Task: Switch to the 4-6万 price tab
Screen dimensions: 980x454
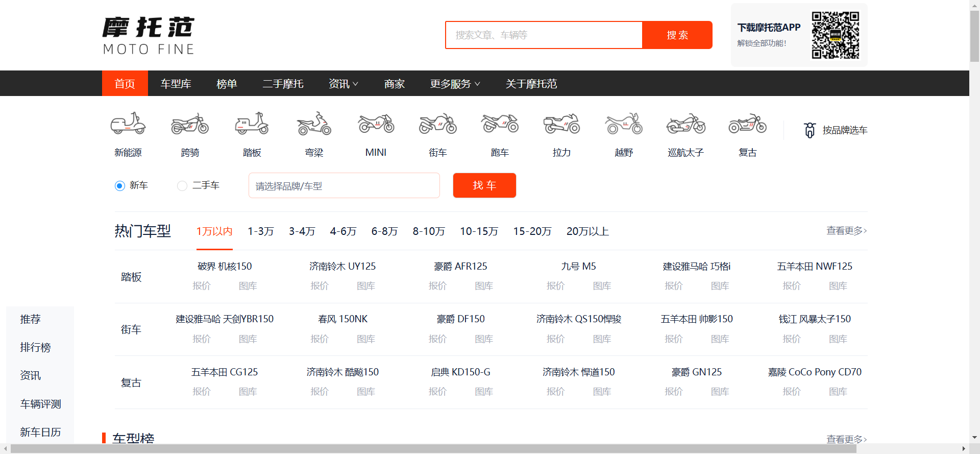Action: tap(343, 231)
